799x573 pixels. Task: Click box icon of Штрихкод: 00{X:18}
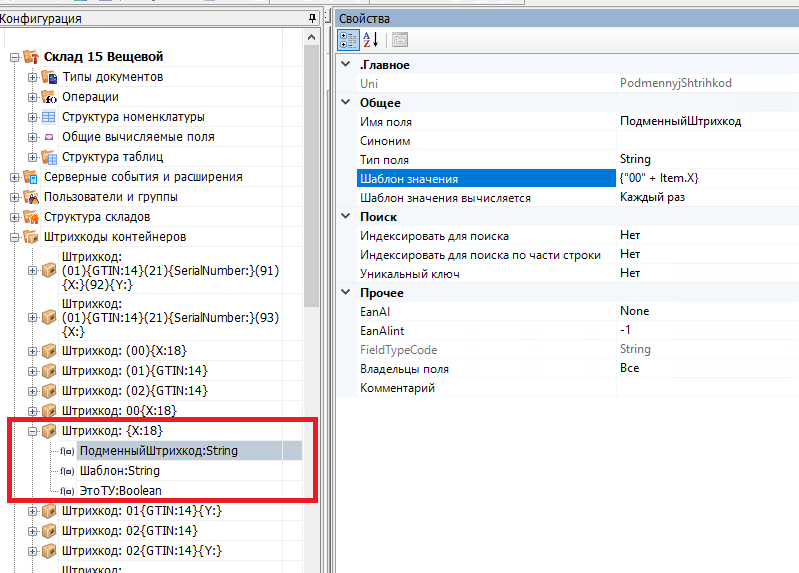point(49,410)
